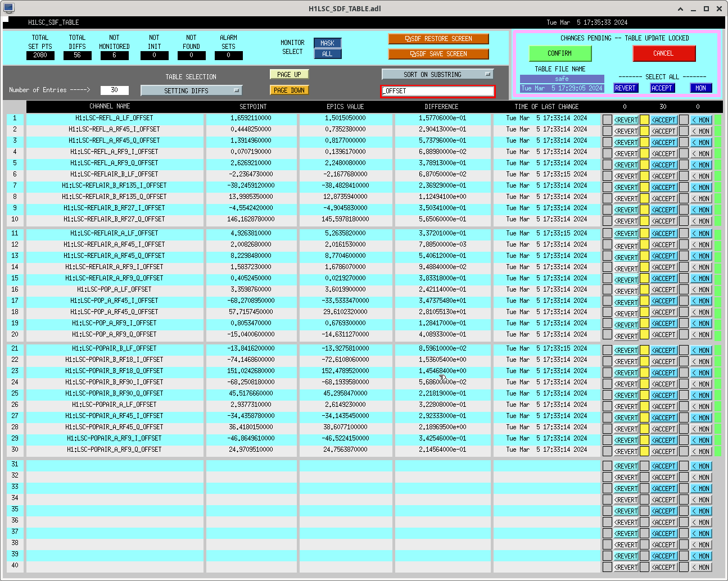Click <ACCEPT arrow for row 22 POPAIR_B_RF18_I_OFFSET

coord(663,362)
